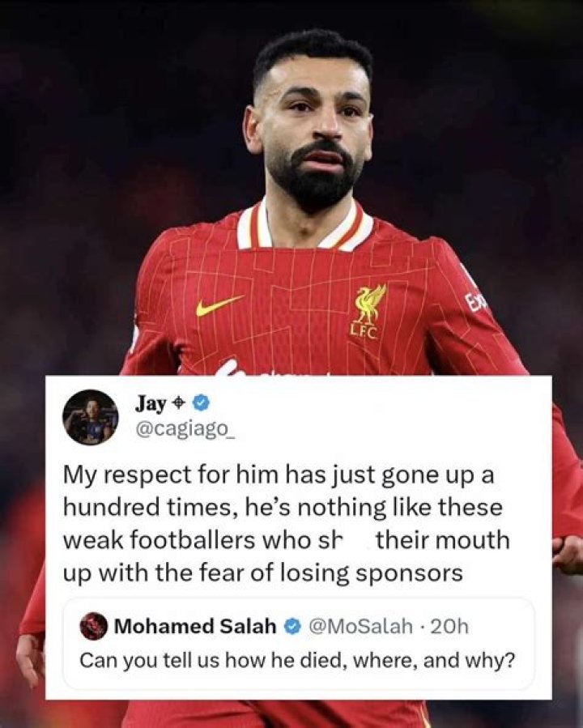
Task: Open the Mohamed Salah avatar in quoted tweet
Action: (x=93, y=626)
